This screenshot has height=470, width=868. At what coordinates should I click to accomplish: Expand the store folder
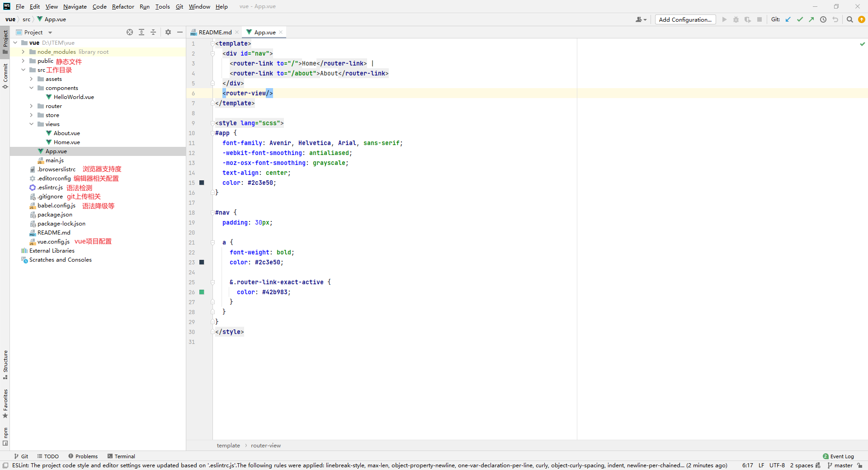pyautogui.click(x=31, y=115)
